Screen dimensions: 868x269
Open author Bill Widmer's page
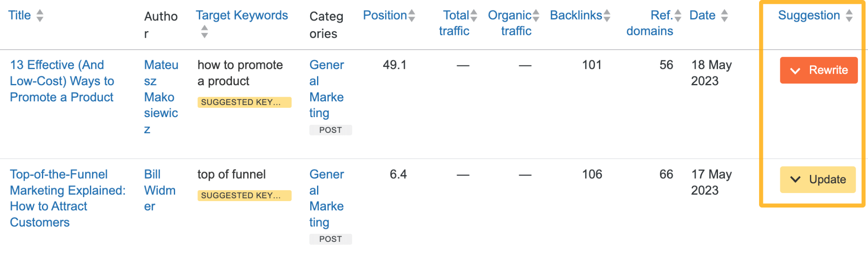[x=159, y=191]
